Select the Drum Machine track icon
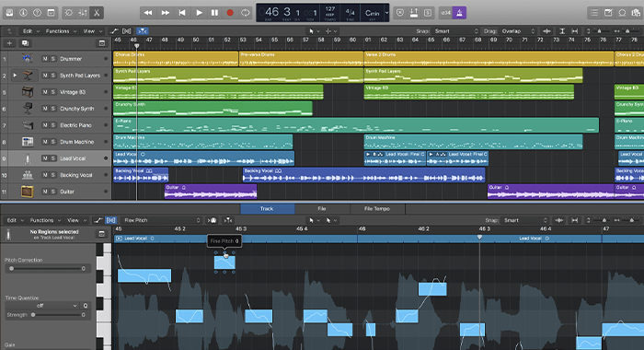 tap(28, 142)
